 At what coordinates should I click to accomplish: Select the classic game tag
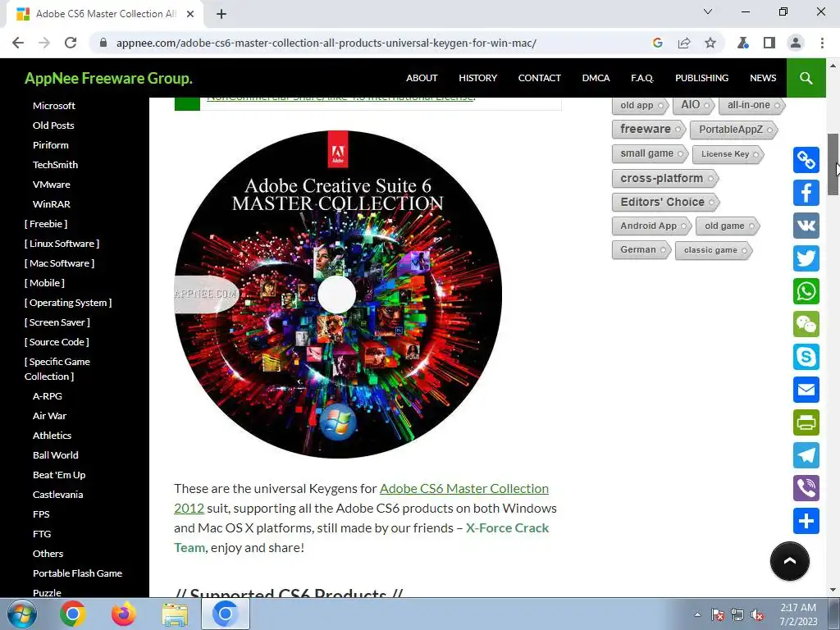[x=714, y=250]
